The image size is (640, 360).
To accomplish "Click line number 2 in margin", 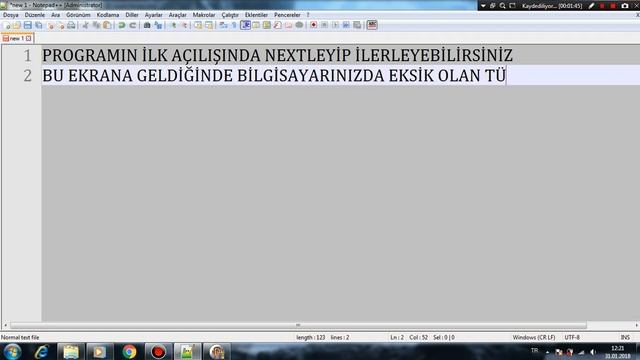I will coord(27,76).
